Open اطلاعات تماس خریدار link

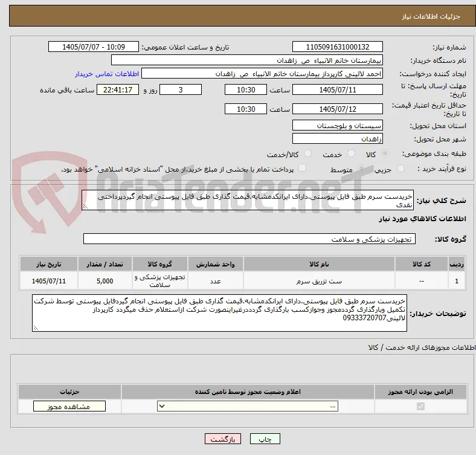coord(107,74)
